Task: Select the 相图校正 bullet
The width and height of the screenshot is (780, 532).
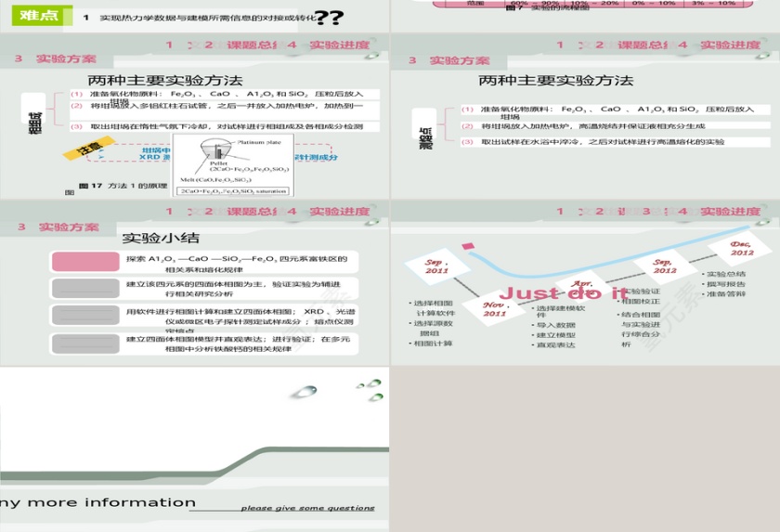Action: tap(638, 302)
